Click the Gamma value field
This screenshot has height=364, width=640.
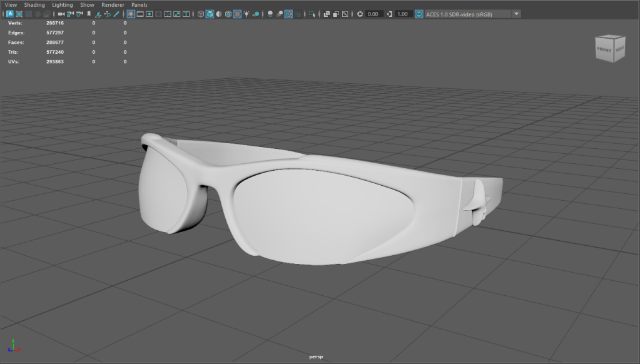[x=404, y=14]
